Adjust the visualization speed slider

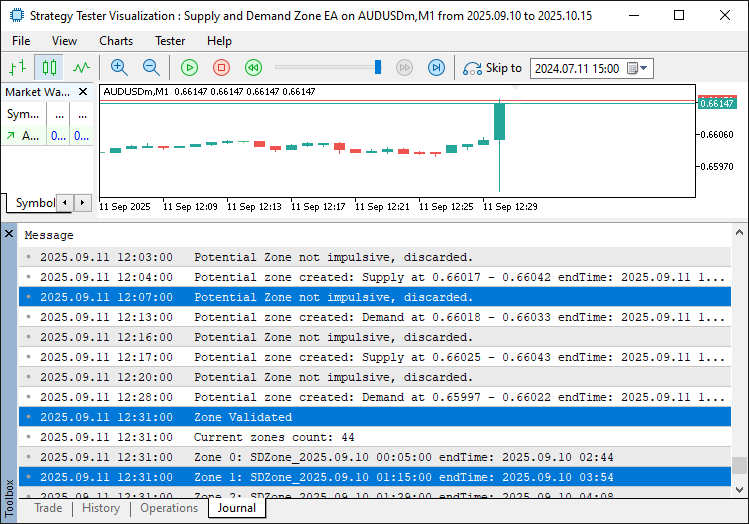[378, 68]
